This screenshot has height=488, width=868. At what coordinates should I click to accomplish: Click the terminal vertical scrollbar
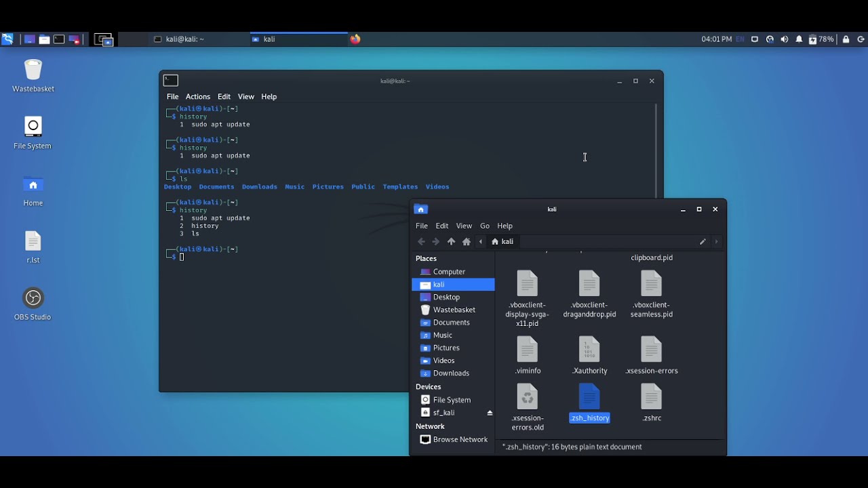[656, 149]
